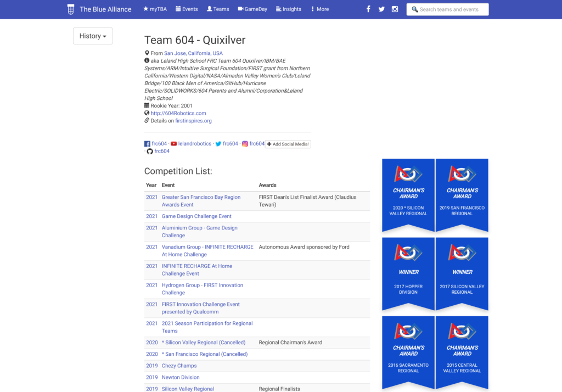Open myTBA from the navbar
562x392 pixels.
pos(155,9)
